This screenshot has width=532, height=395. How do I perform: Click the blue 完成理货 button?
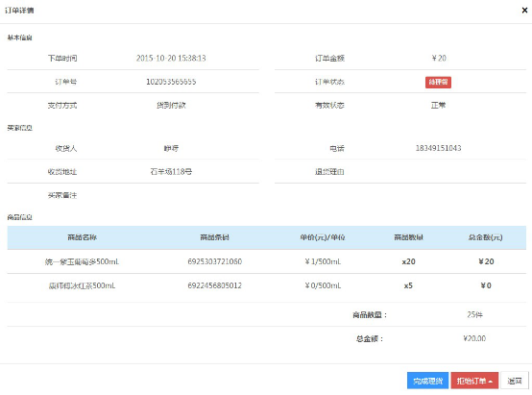[x=427, y=381]
